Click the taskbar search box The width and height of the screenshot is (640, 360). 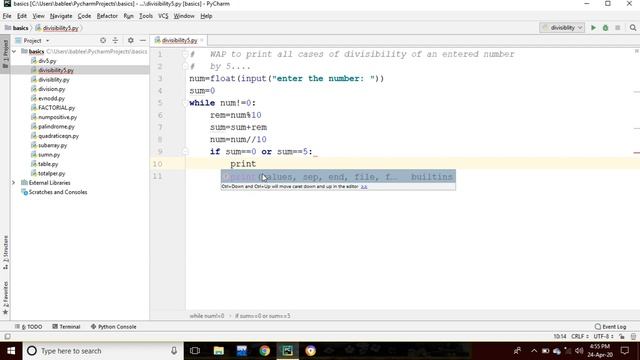[x=103, y=351]
